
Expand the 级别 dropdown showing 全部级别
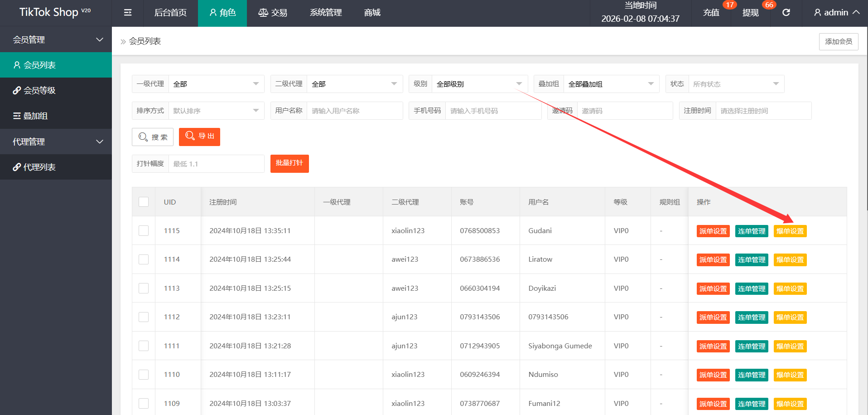479,84
